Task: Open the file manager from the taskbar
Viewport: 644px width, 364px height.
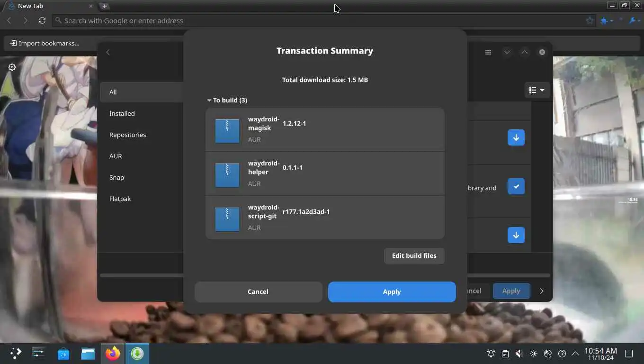Action: pyautogui.click(x=88, y=353)
